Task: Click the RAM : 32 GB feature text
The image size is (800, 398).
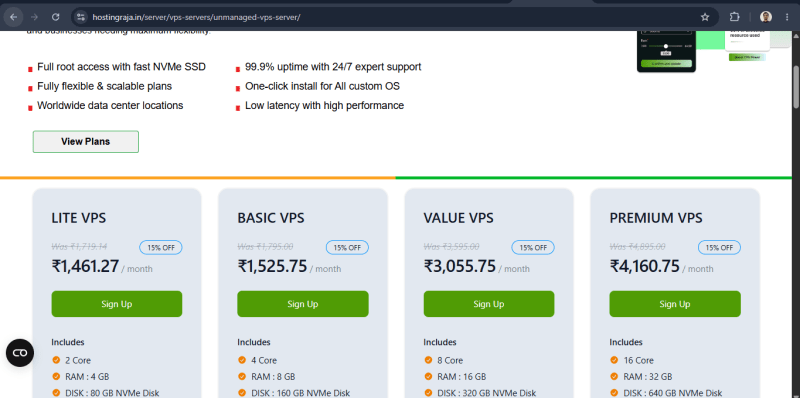Action: 647,377
